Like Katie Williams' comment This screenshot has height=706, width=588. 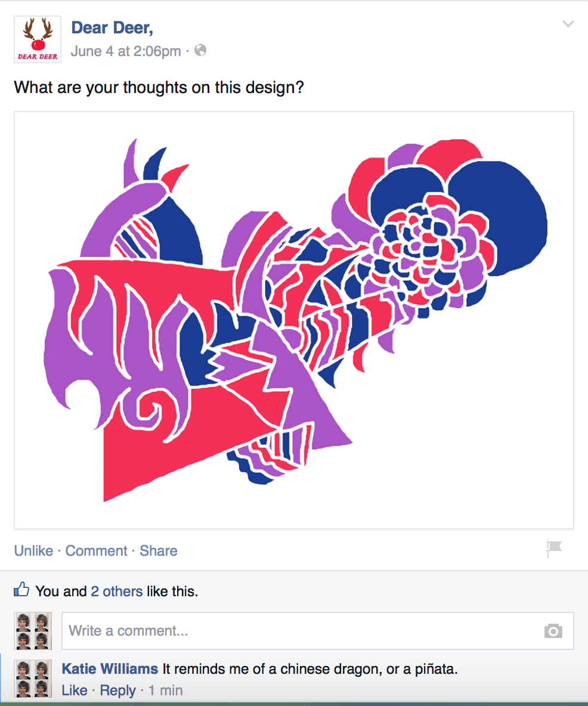(75, 690)
